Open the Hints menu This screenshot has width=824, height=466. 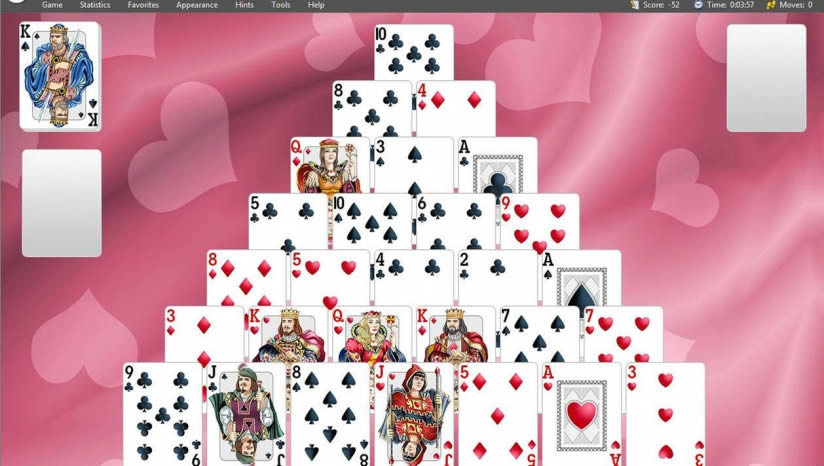pos(244,5)
